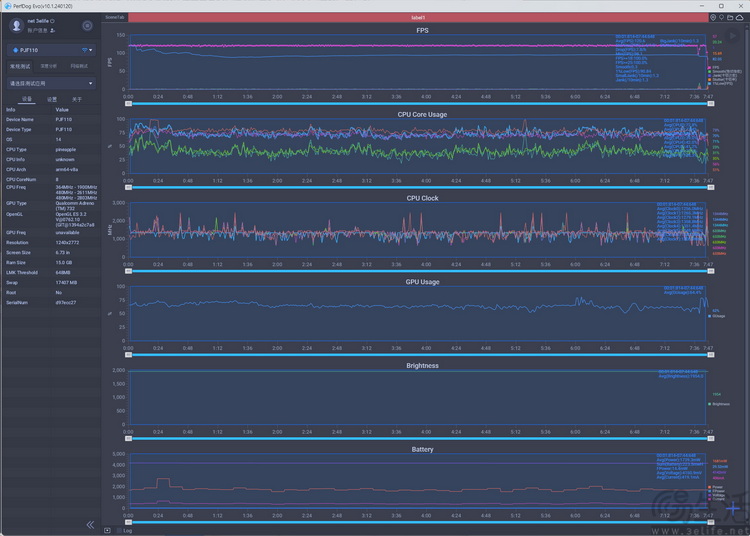Click the refresh icon beside account name
This screenshot has width=750, height=536.
pyautogui.click(x=52, y=21)
